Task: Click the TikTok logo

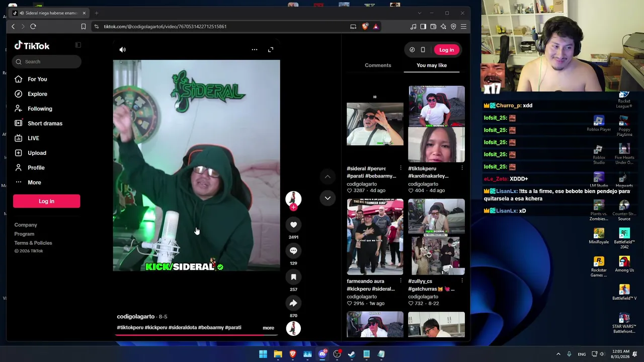Action: coord(32,46)
